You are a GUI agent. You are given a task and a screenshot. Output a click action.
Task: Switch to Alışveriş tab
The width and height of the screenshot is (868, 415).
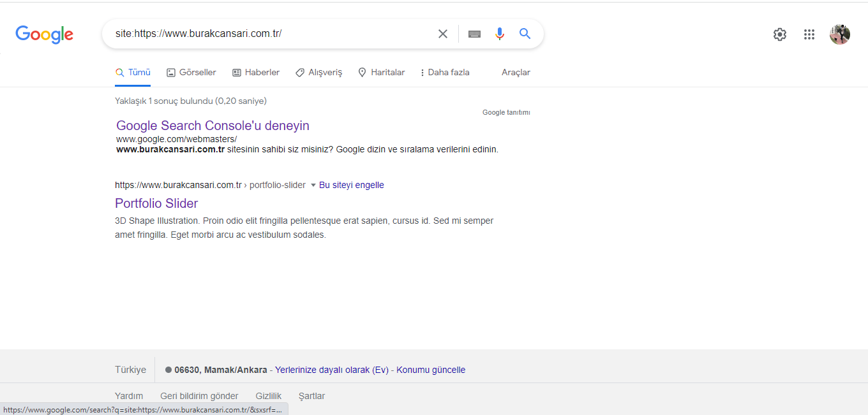[318, 73]
